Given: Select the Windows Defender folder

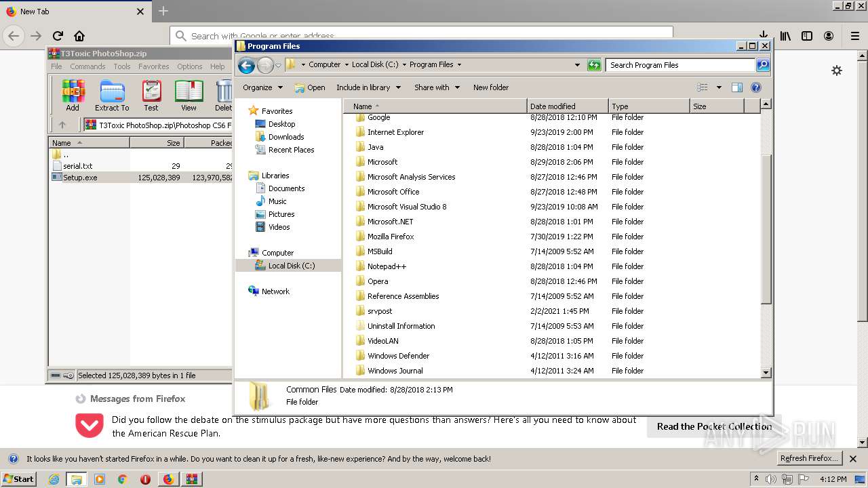Looking at the screenshot, I should click(x=398, y=356).
